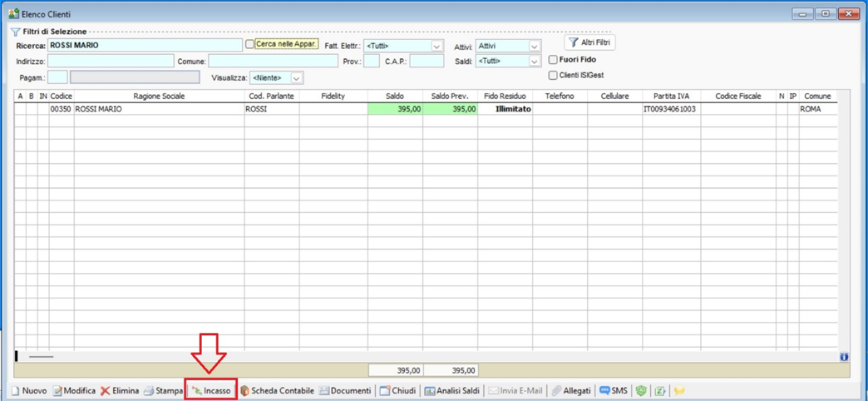Click the ROMA cell

817,109
